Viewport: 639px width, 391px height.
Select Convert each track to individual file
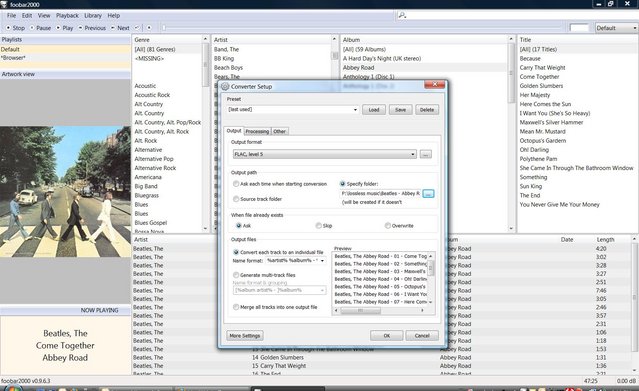point(236,252)
